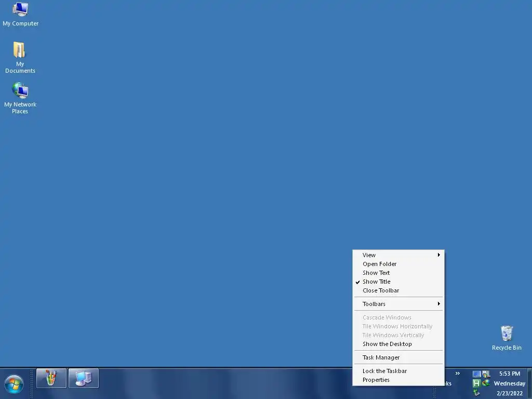
Task: Toggle Show Text in the context menu
Action: [398, 273]
